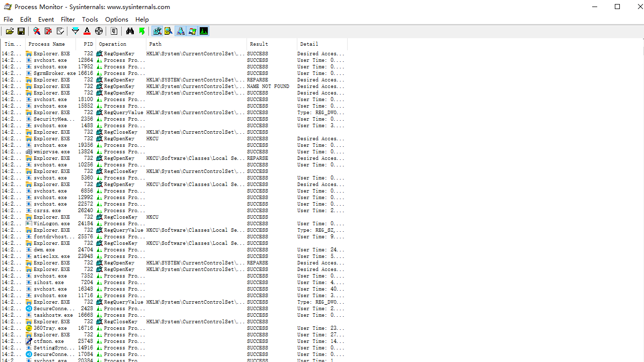
Task: Toggle Show Network Activity
Action: [180, 31]
